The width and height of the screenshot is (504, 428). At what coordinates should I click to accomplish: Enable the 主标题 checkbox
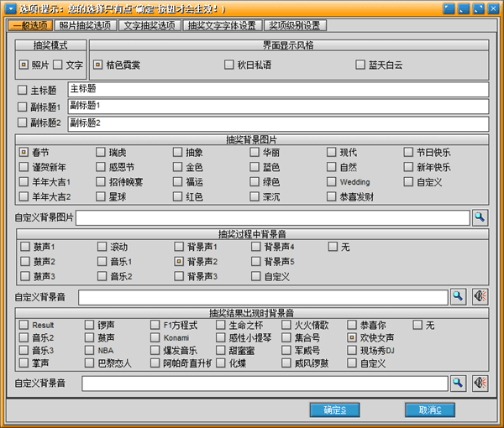(23, 90)
